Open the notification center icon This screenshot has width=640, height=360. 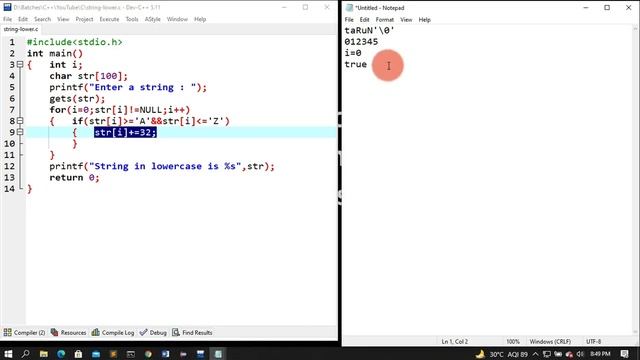[624, 354]
